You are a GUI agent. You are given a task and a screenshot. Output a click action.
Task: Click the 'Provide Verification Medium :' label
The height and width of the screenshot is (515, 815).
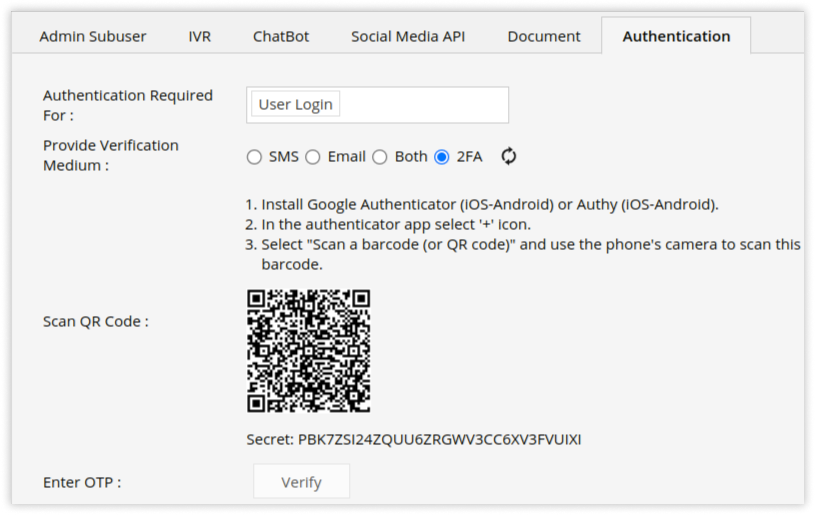click(111, 155)
